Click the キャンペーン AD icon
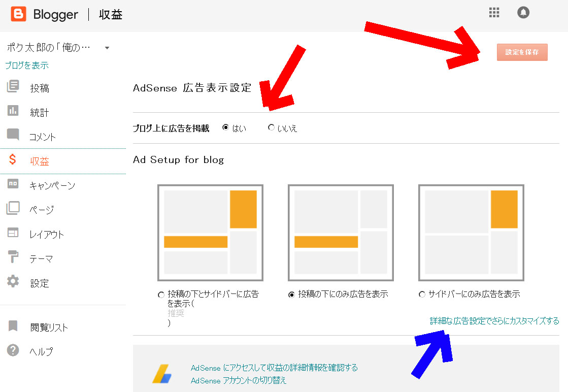Screen dimensions: 568x392 (x=13, y=184)
